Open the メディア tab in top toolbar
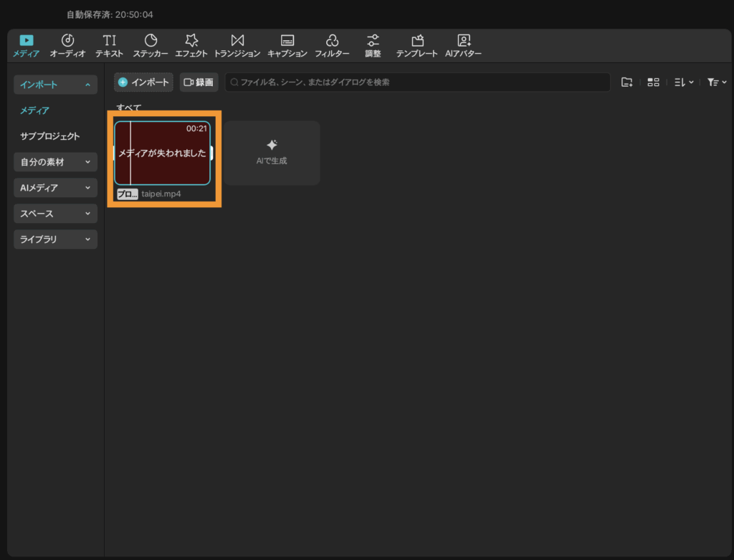Screen dimensions: 734x560 point(27,46)
